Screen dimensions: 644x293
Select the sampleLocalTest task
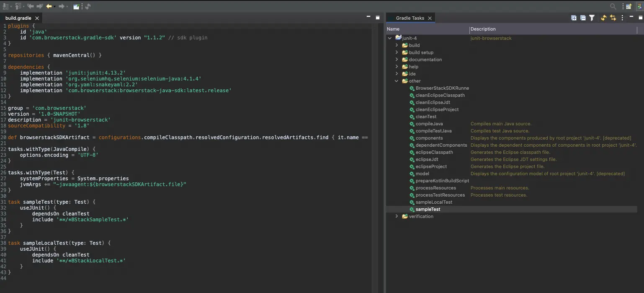[434, 202]
